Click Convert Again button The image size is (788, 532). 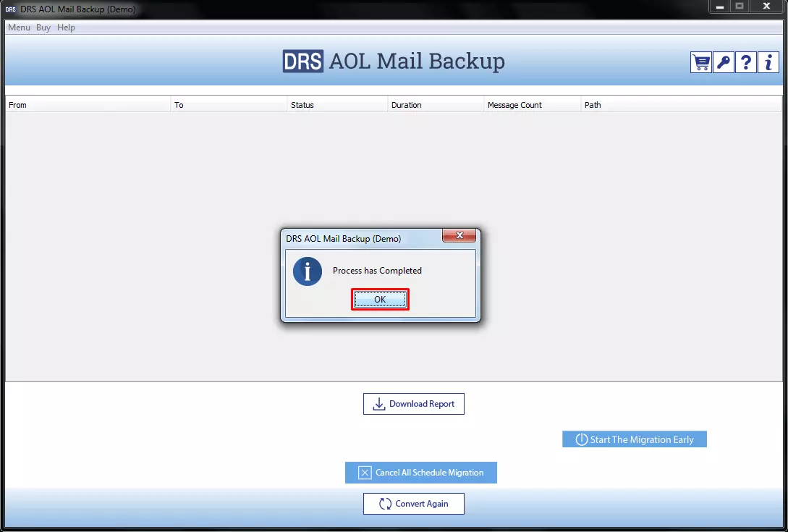point(414,504)
